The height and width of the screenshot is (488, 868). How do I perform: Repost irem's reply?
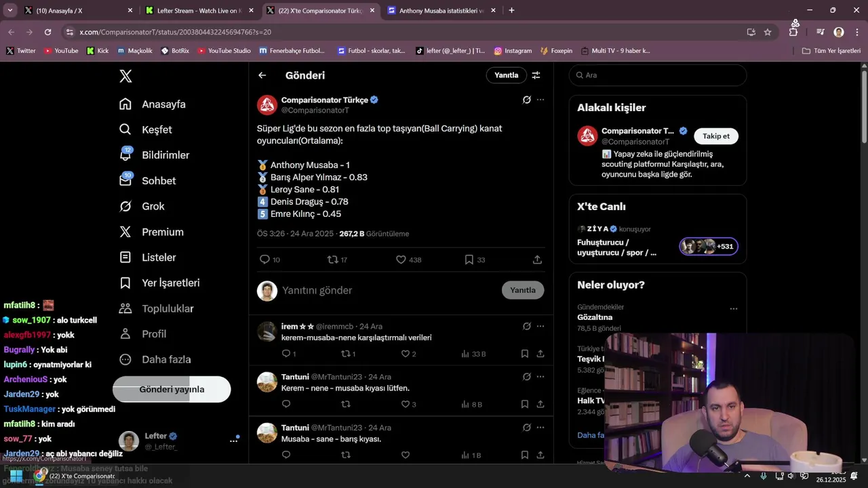click(346, 354)
